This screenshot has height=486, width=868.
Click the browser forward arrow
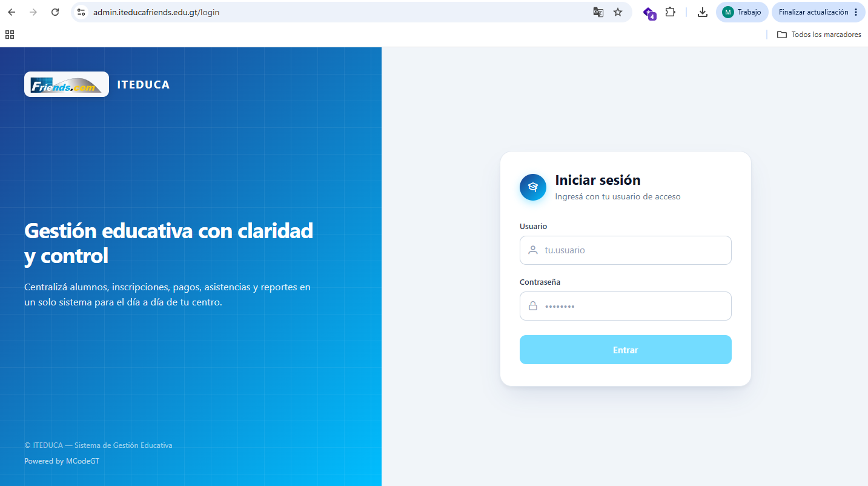33,12
